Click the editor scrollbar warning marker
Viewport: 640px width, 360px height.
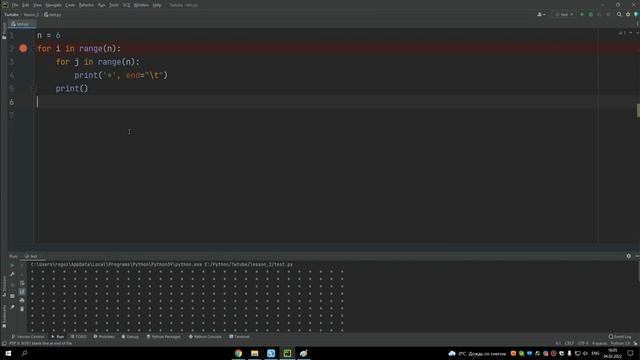point(638,110)
